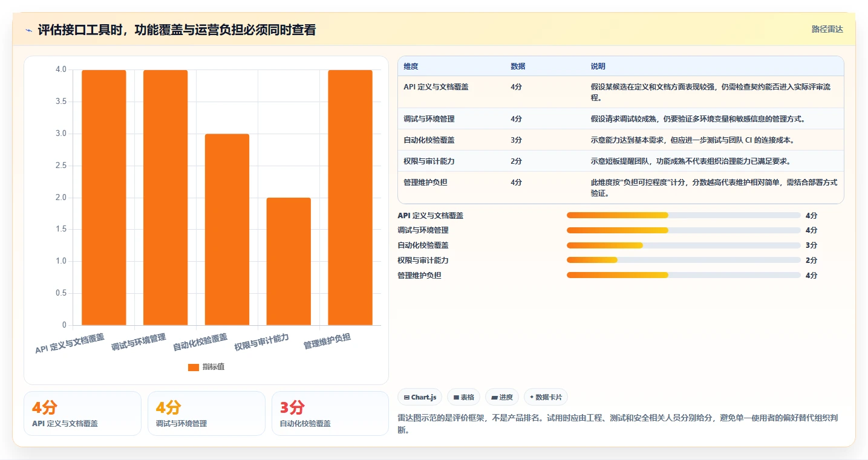Click the 自动化校验覆盖 progress row label
868x460 pixels.
coord(423,245)
